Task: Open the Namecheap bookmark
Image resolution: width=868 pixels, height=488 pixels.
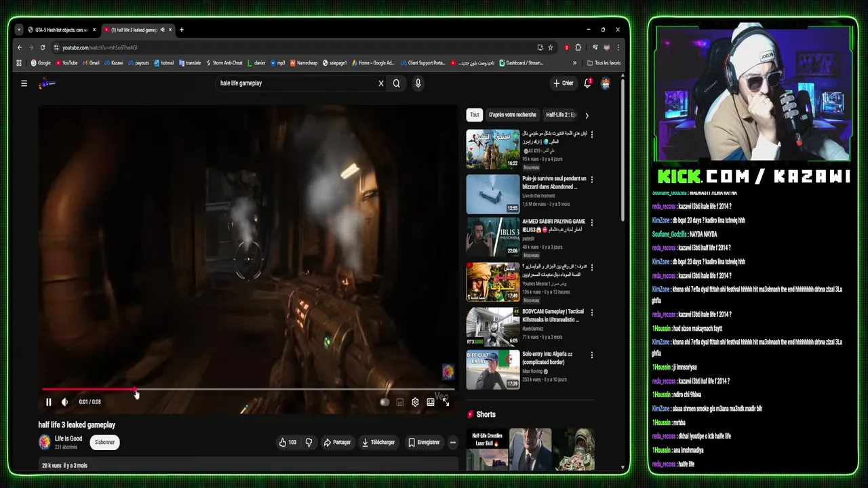Action: pos(304,63)
